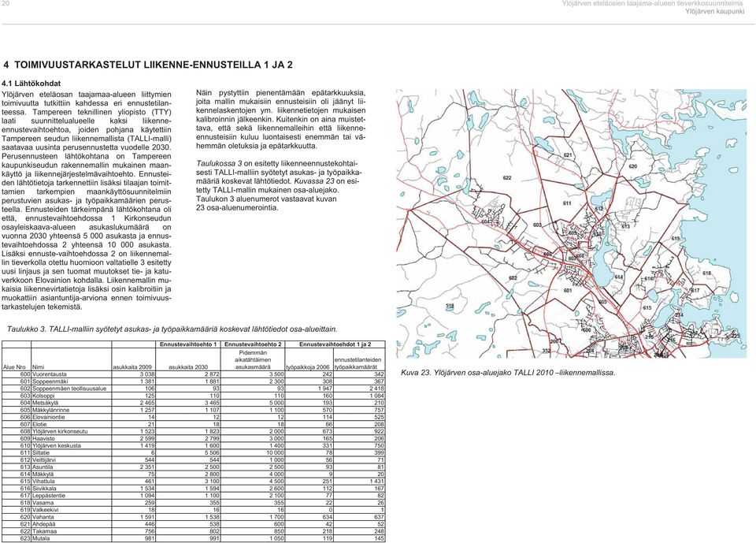This screenshot has height=543, width=756.
Task: Click the table row name "Soppeenmäki"
Action: 49,381
